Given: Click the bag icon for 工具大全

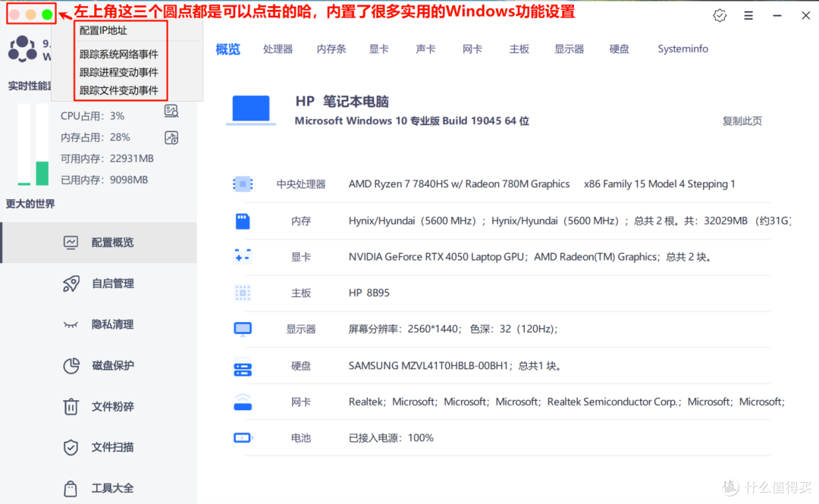Looking at the screenshot, I should click(x=71, y=488).
